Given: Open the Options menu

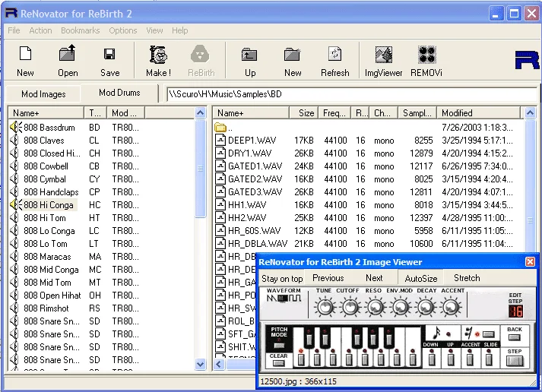Looking at the screenshot, I should tap(123, 30).
